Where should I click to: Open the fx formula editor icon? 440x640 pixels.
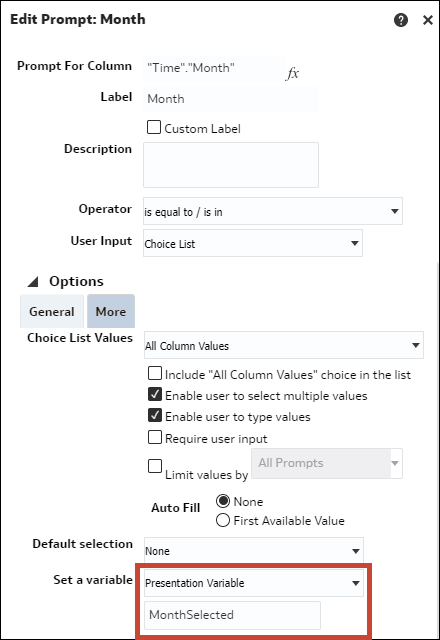tap(292, 73)
